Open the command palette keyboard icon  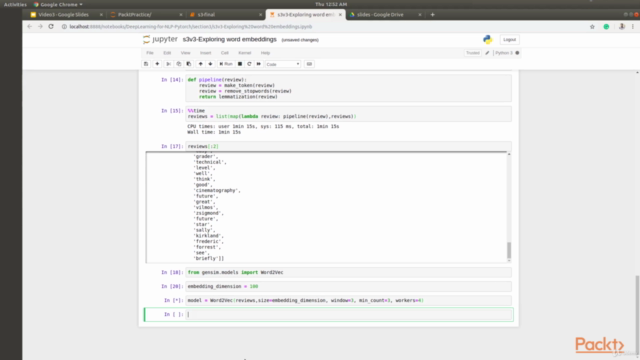[x=309, y=64]
